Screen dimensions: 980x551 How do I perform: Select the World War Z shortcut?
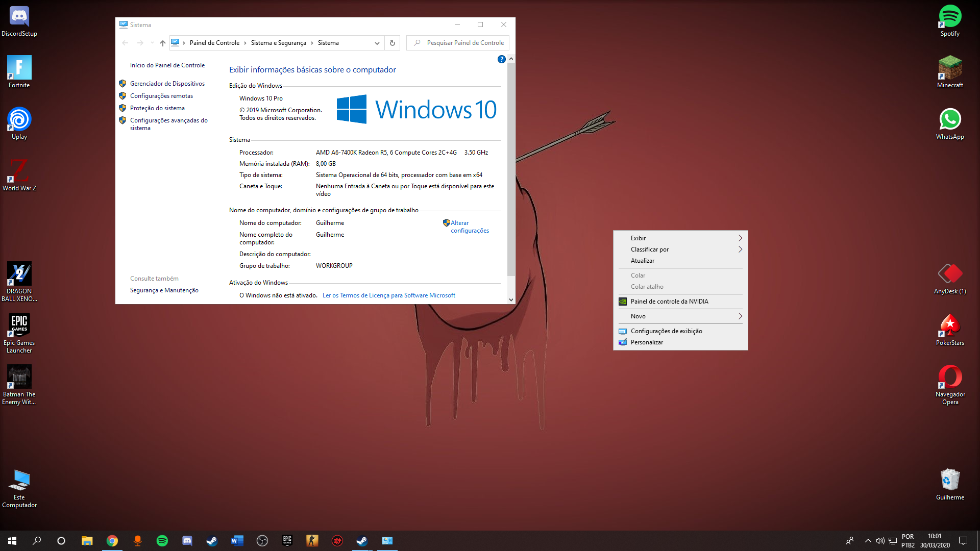19,175
